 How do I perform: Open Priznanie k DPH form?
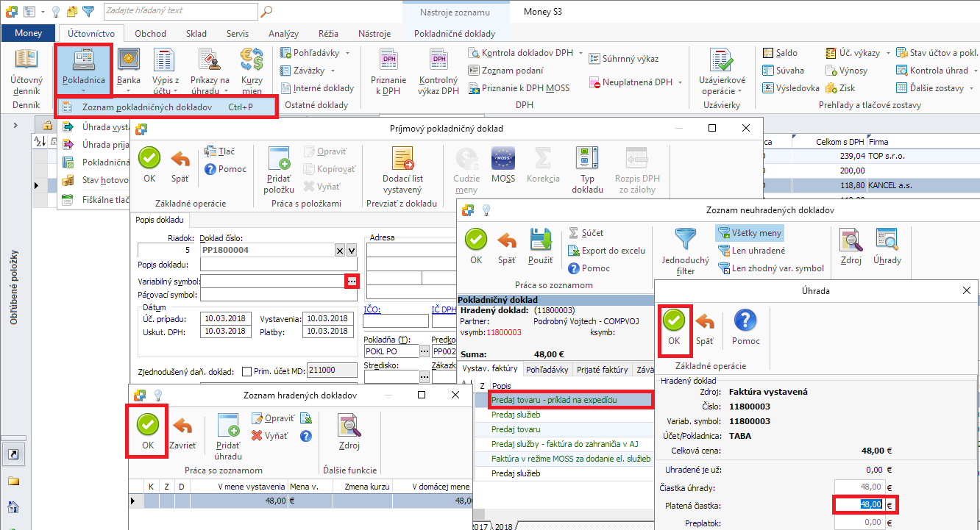coord(388,72)
